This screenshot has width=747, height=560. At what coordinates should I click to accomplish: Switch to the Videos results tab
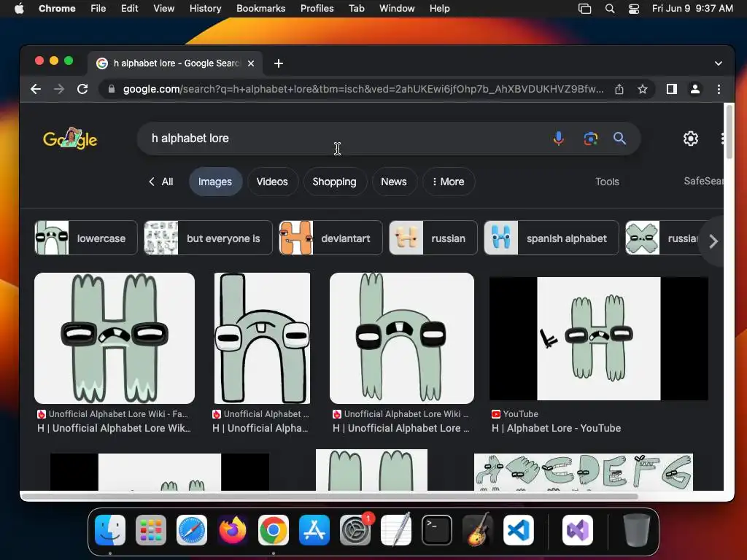272,182
